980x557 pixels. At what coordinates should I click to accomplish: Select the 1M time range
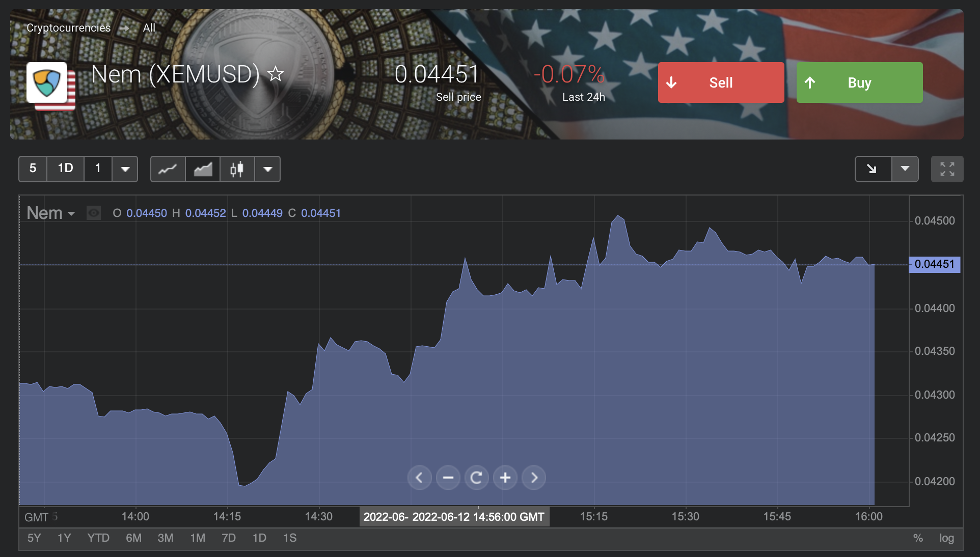click(198, 538)
